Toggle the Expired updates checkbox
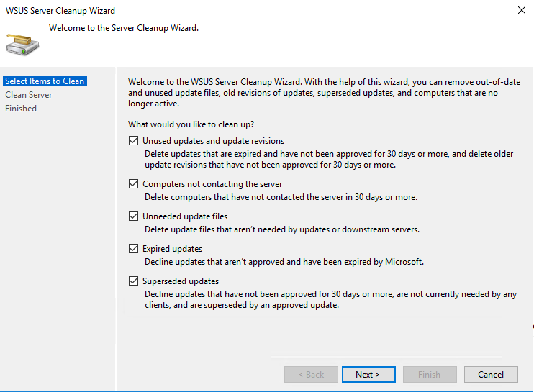This screenshot has width=534, height=392. click(134, 249)
